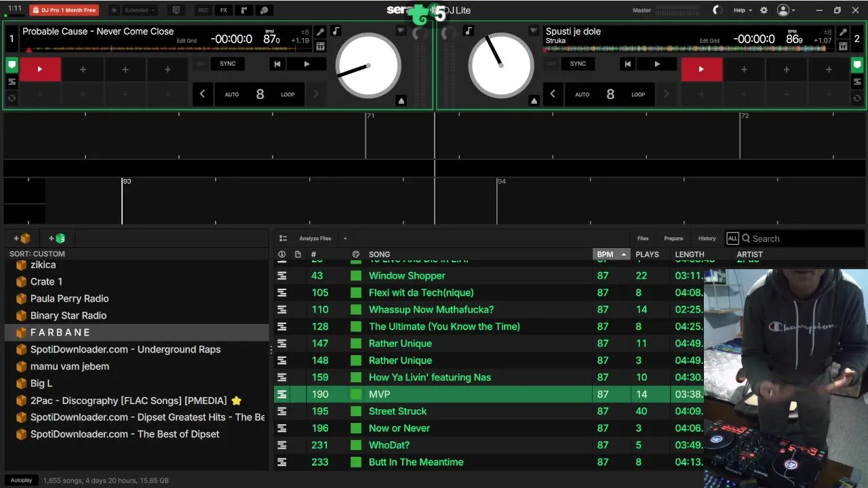Enable SYNC on deck 1
868x488 pixels.
[228, 64]
